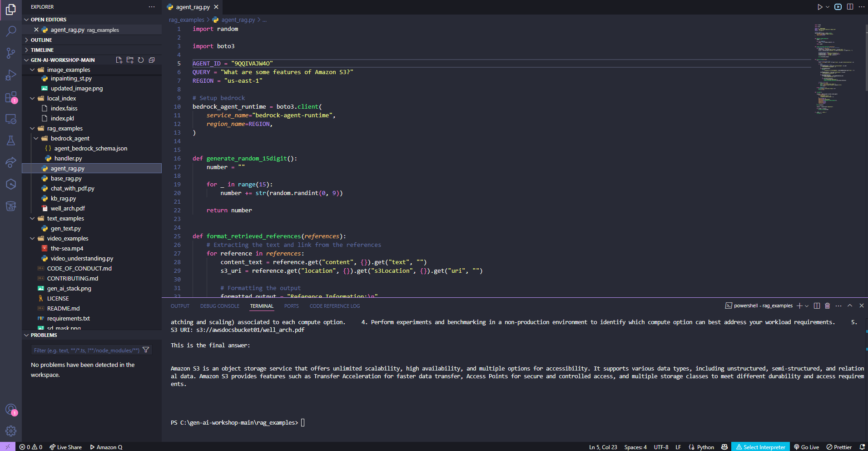Click the problems filter input field
Screen dimensions: 868x451
pyautogui.click(x=86, y=350)
